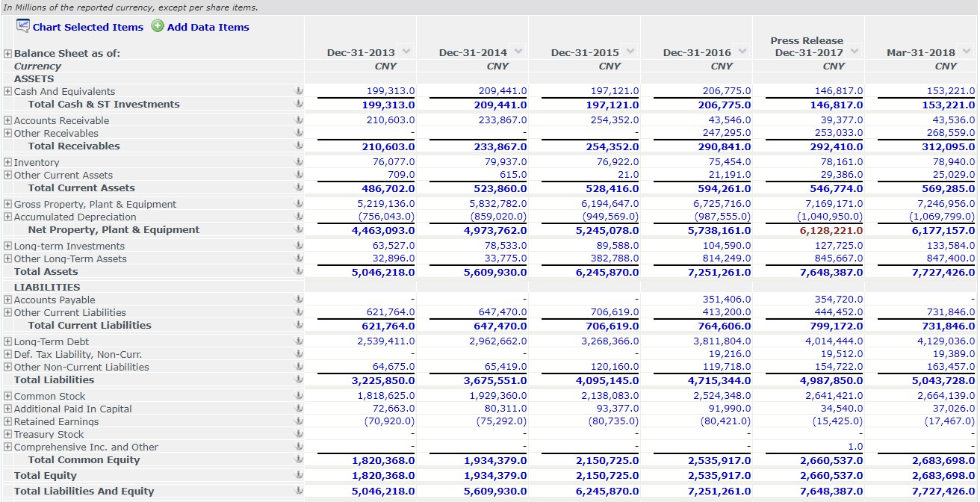This screenshot has height=502, width=980.
Task: Open the Dec-31-2015 column dropdown arrow
Action: [x=630, y=52]
